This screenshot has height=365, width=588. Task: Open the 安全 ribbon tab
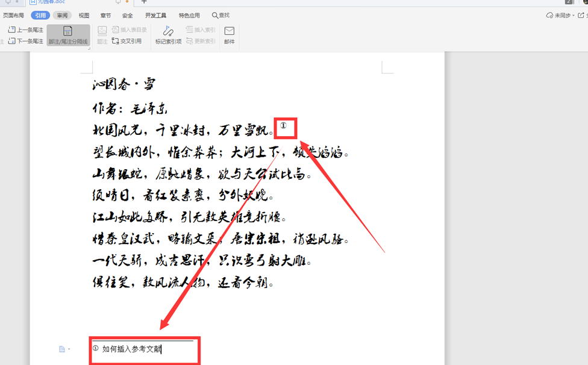128,16
